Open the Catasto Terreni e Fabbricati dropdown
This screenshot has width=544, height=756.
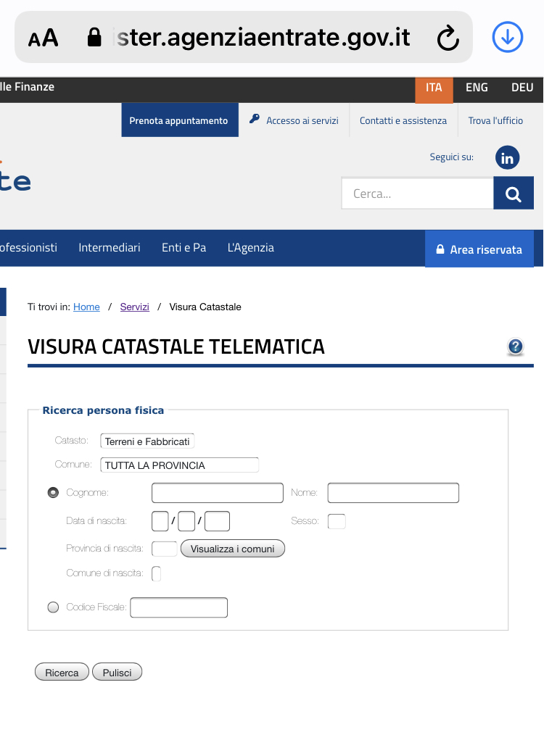[x=147, y=441]
